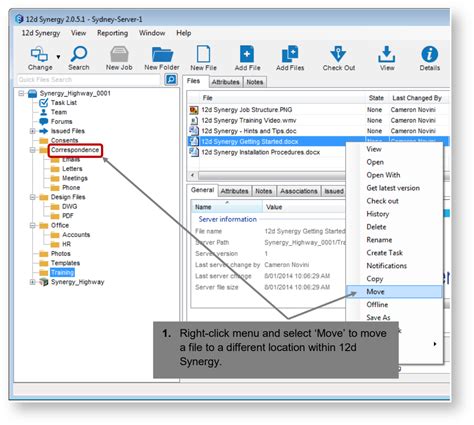Click the Search magnifier toolbar icon

click(x=79, y=54)
